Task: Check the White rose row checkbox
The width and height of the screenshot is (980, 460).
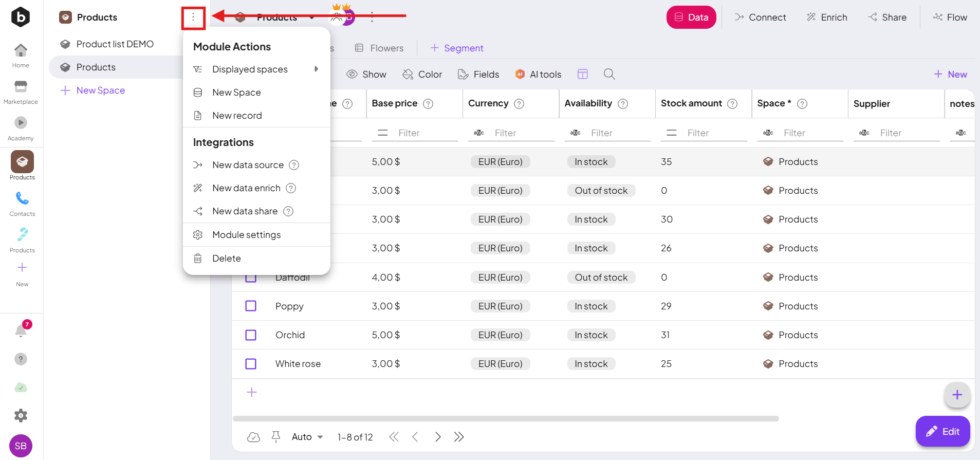Action: click(x=251, y=364)
